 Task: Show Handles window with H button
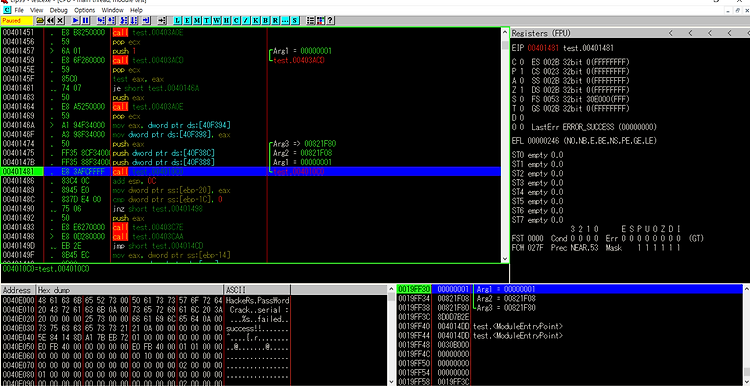pyautogui.click(x=226, y=21)
